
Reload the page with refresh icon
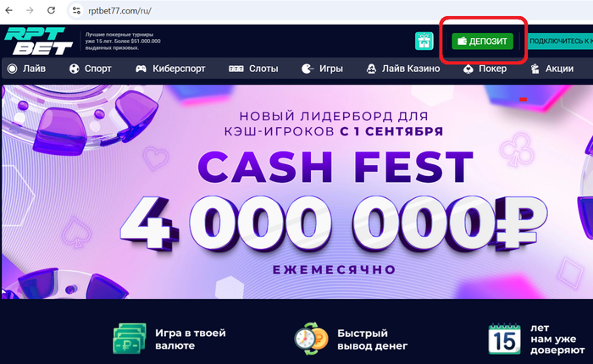coord(51,11)
